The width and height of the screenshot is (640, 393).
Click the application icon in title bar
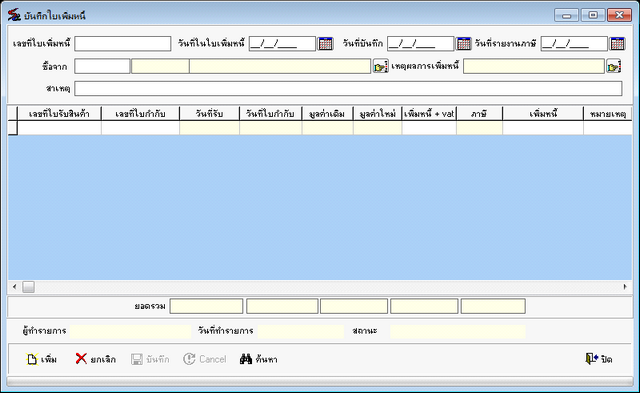(14, 15)
